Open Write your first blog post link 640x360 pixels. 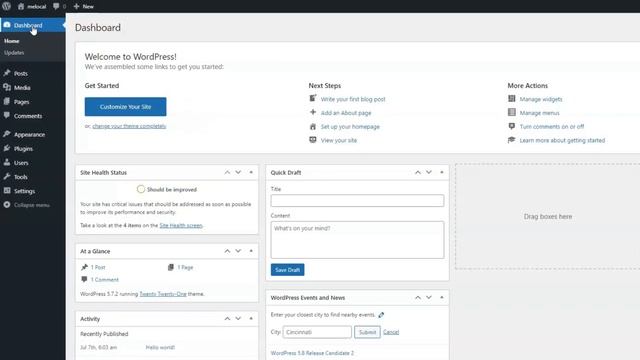[x=353, y=99]
